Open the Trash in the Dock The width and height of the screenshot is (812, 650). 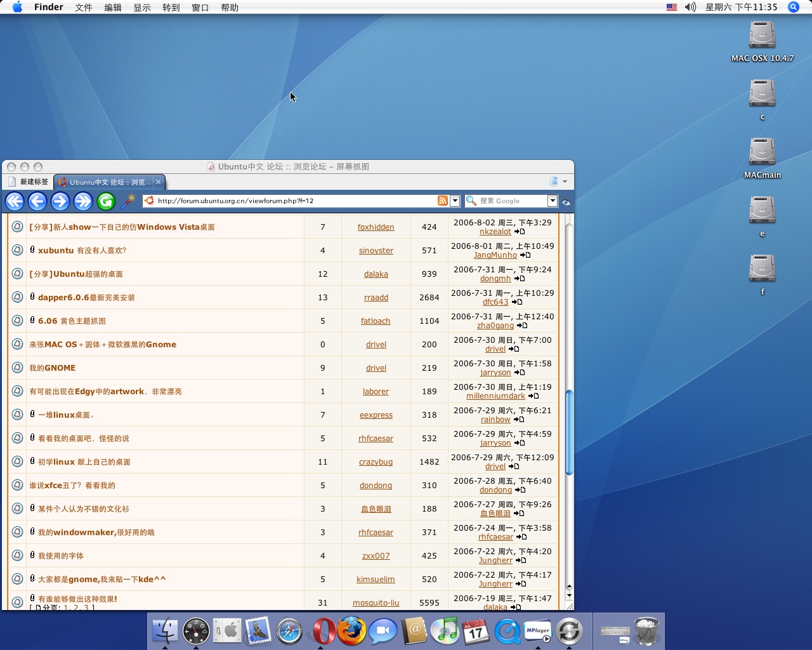pos(646,631)
